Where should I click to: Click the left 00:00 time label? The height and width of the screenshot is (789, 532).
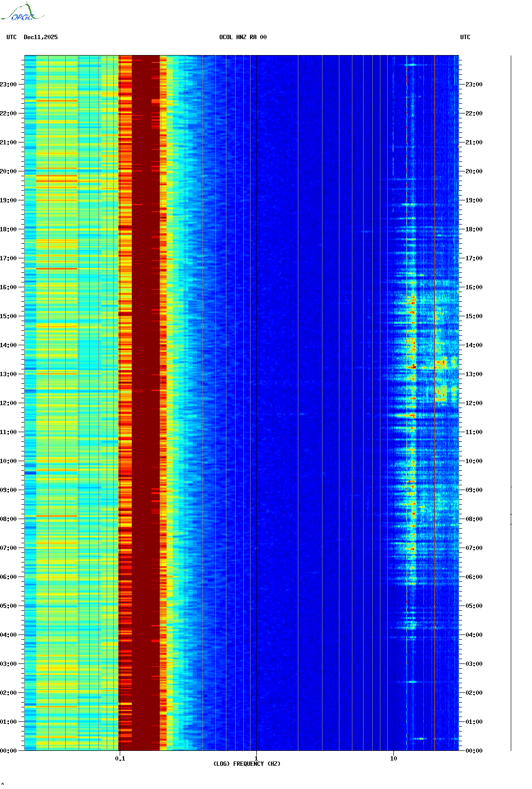click(x=8, y=751)
